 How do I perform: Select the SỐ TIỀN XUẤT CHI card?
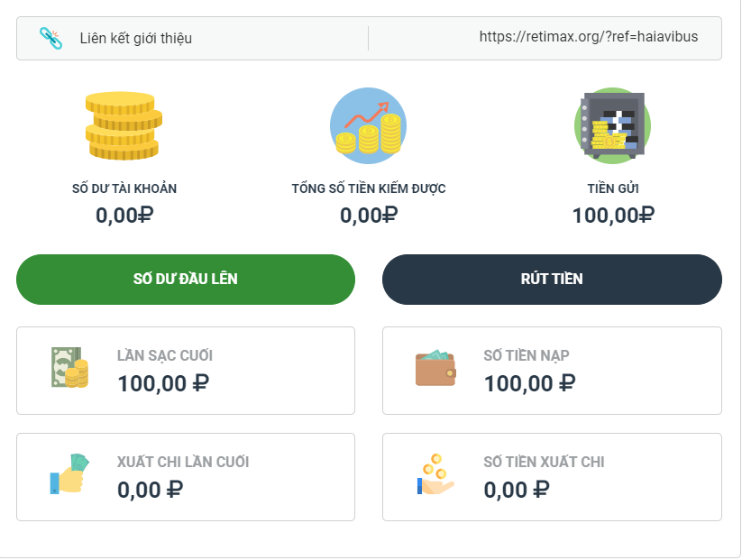click(x=552, y=477)
